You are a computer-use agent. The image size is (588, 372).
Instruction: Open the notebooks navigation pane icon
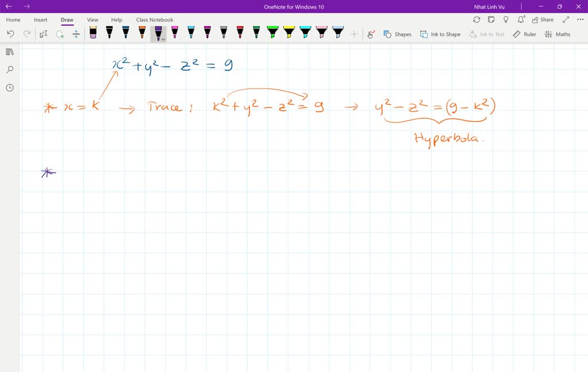(x=10, y=52)
